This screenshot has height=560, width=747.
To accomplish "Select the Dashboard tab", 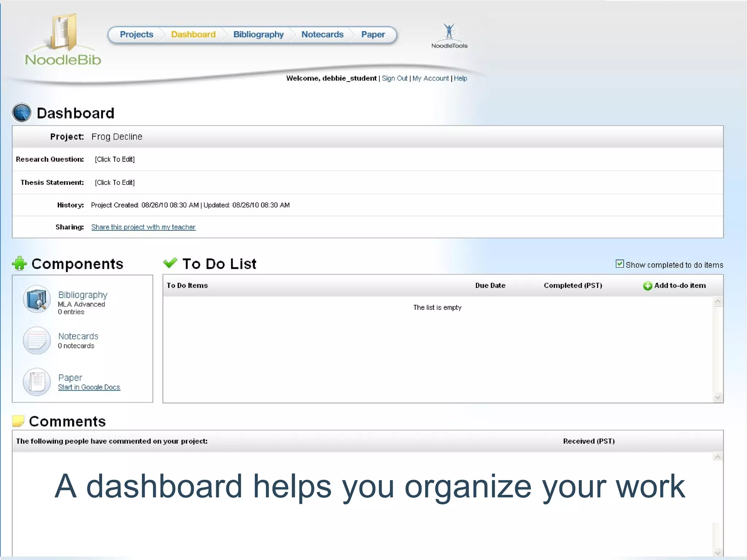I will coord(193,35).
